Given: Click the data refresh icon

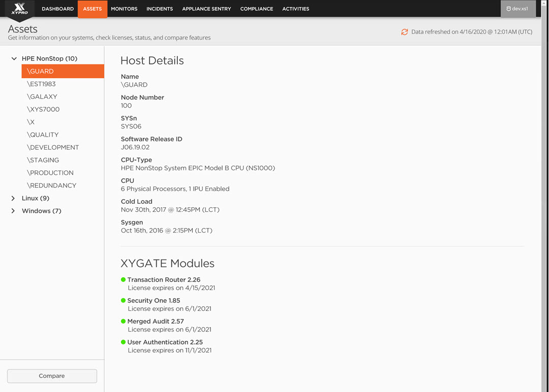Looking at the screenshot, I should [405, 32].
